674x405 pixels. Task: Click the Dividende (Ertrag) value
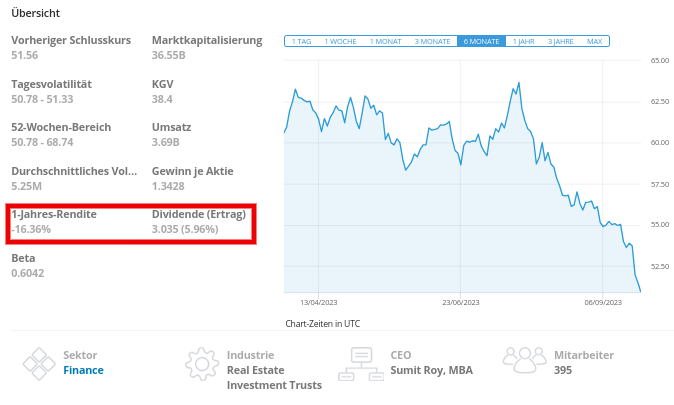[185, 229]
